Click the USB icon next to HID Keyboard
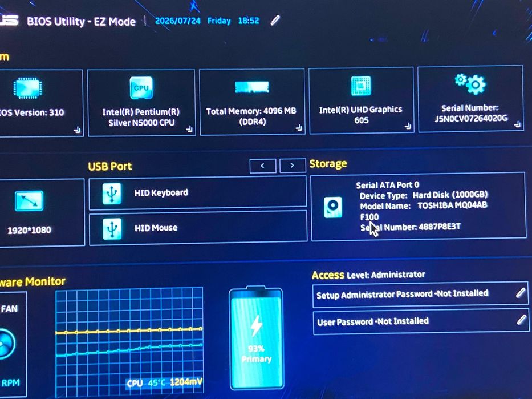This screenshot has width=532, height=399. click(112, 193)
